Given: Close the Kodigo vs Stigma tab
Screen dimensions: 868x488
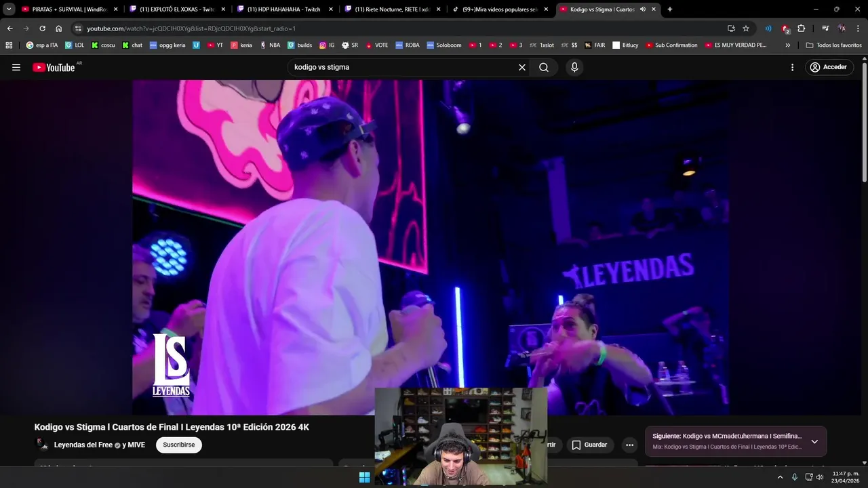Looking at the screenshot, I should coord(654,9).
